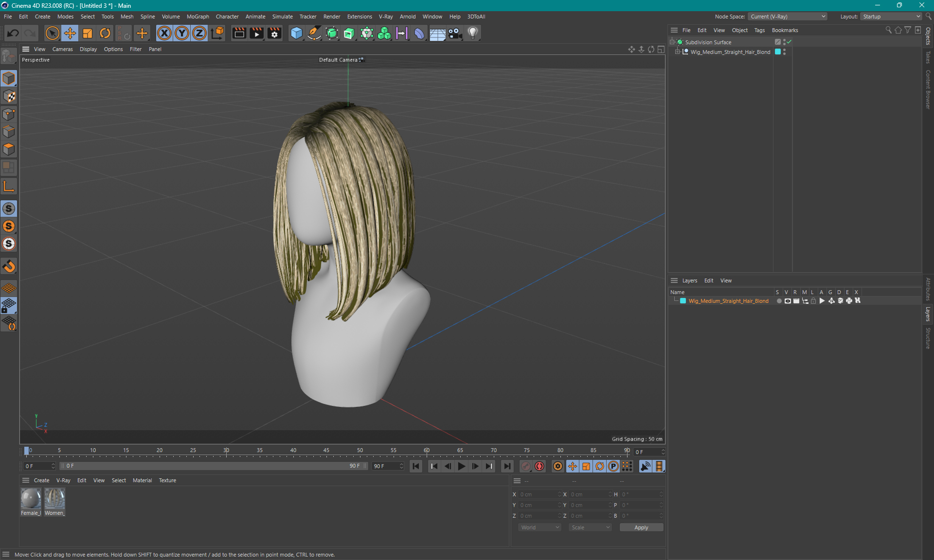Open the viewport hamburger menu
This screenshot has width=934, height=560.
pyautogui.click(x=26, y=49)
